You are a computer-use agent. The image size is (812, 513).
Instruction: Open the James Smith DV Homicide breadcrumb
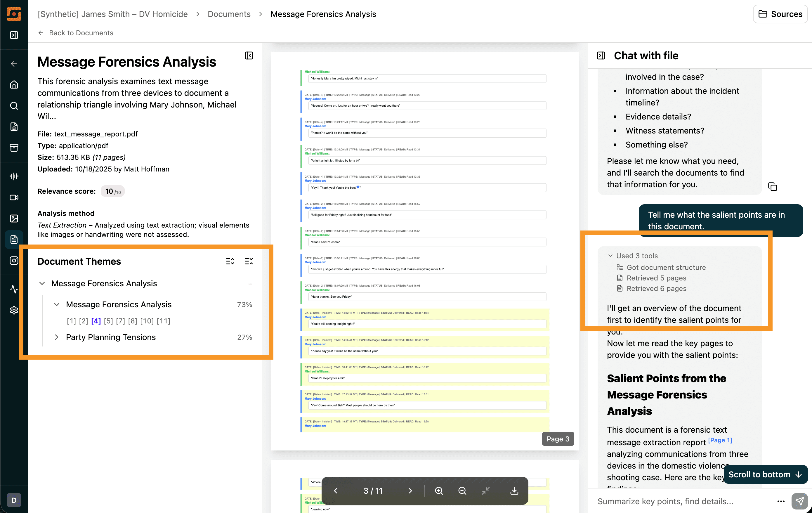click(x=113, y=14)
